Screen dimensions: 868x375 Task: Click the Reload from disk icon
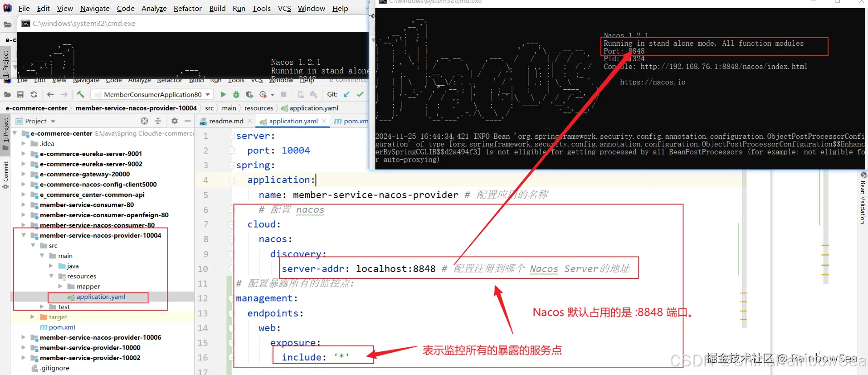[34, 94]
